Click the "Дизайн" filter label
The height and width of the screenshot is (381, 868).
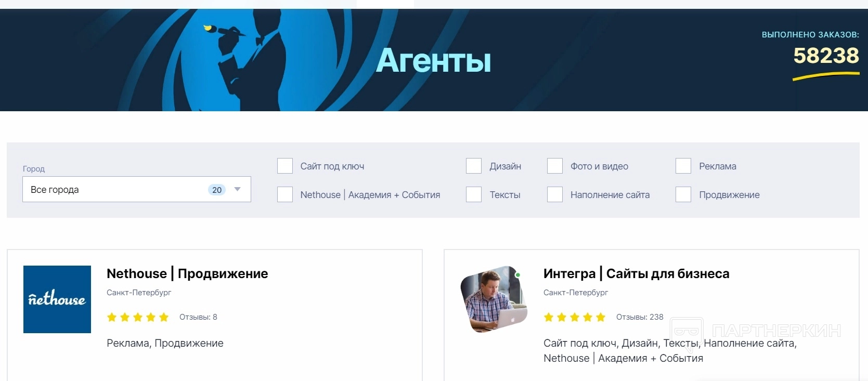pos(505,166)
